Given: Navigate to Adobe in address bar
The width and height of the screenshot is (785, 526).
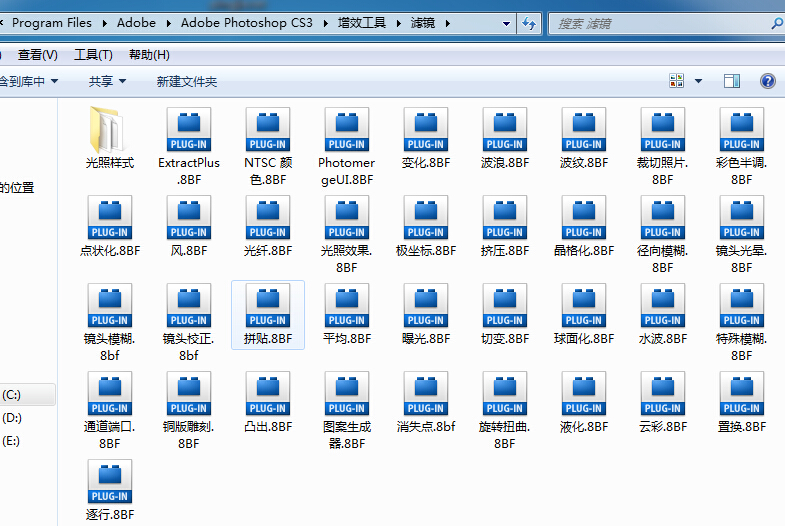Looking at the screenshot, I should tap(136, 23).
